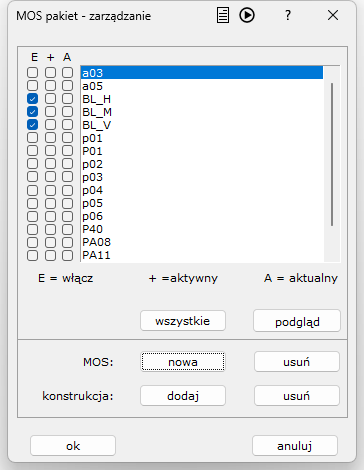Click usuń button in MOS row
The height and width of the screenshot is (470, 364).
(x=297, y=362)
